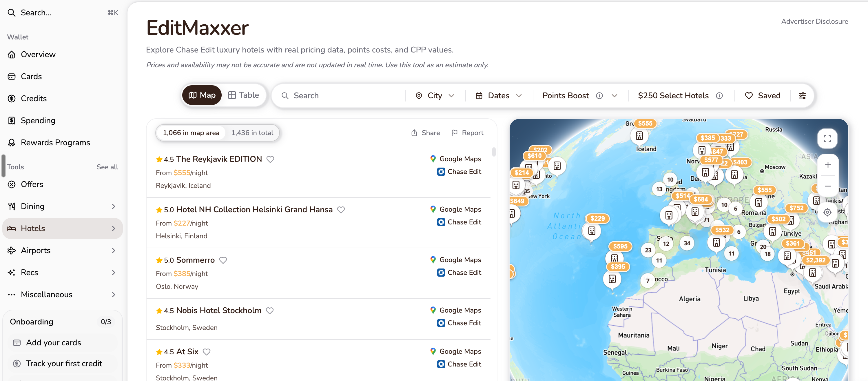This screenshot has height=381, width=868.
Task: Toggle the $250 Select Hotels filter
Action: 673,96
